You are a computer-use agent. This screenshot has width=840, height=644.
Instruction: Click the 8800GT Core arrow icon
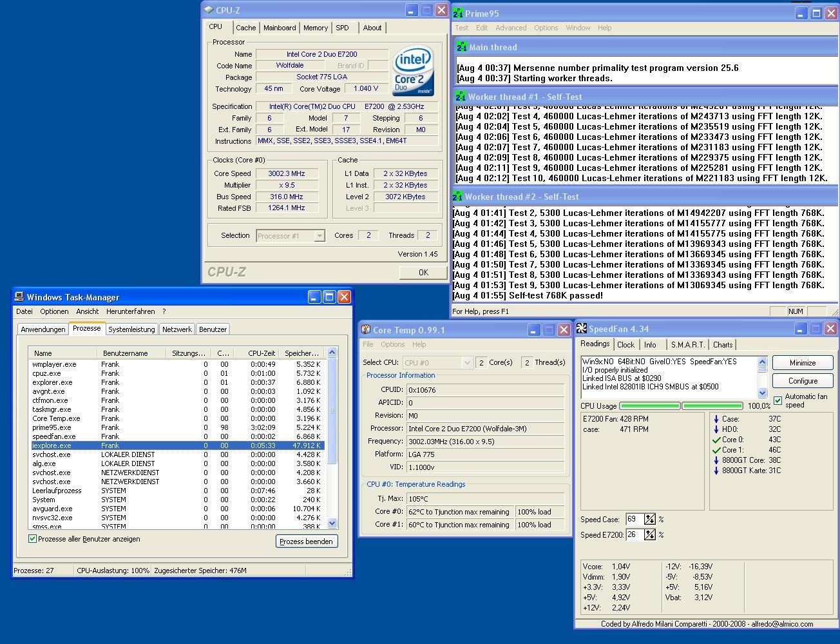(716, 460)
